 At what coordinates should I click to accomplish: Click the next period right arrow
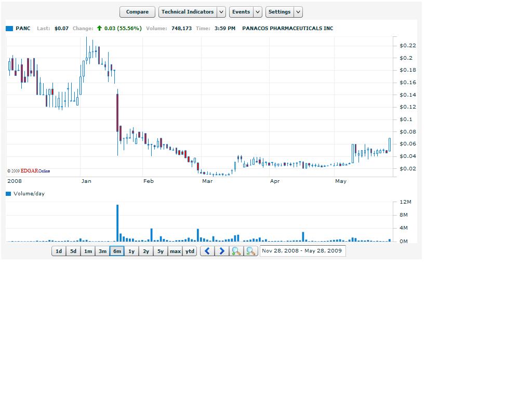[x=222, y=251]
